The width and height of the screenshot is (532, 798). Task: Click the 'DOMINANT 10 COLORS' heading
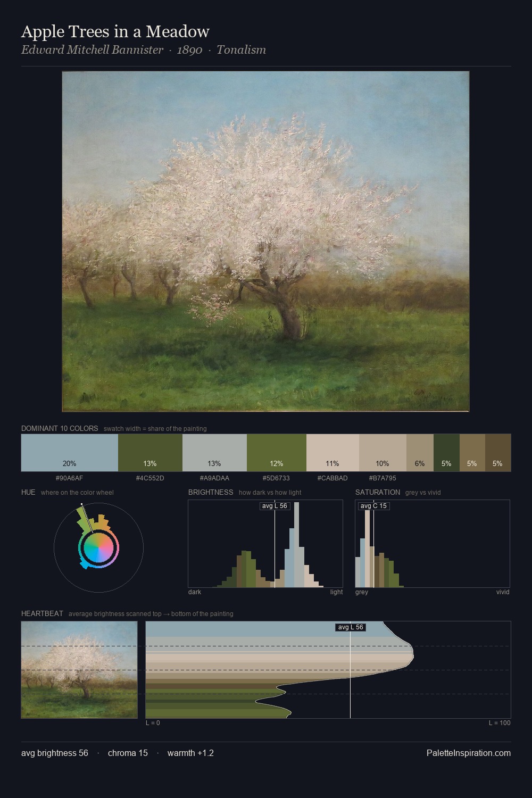[x=60, y=428]
